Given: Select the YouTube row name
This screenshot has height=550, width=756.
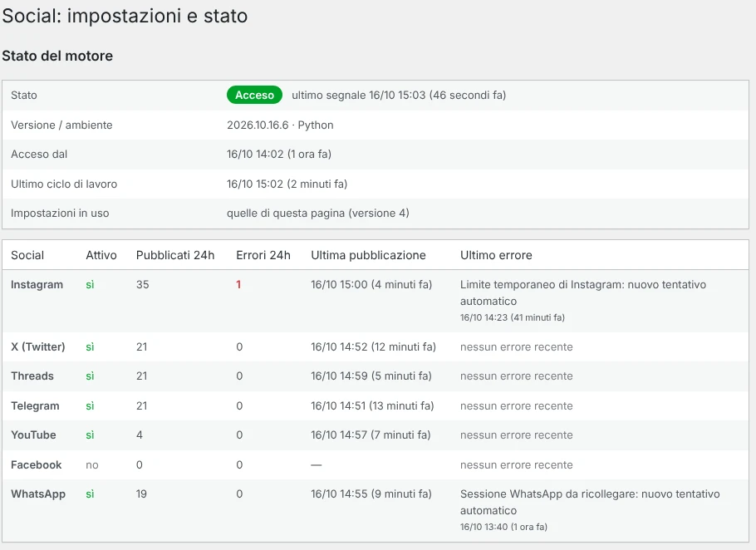Looking at the screenshot, I should tap(33, 435).
